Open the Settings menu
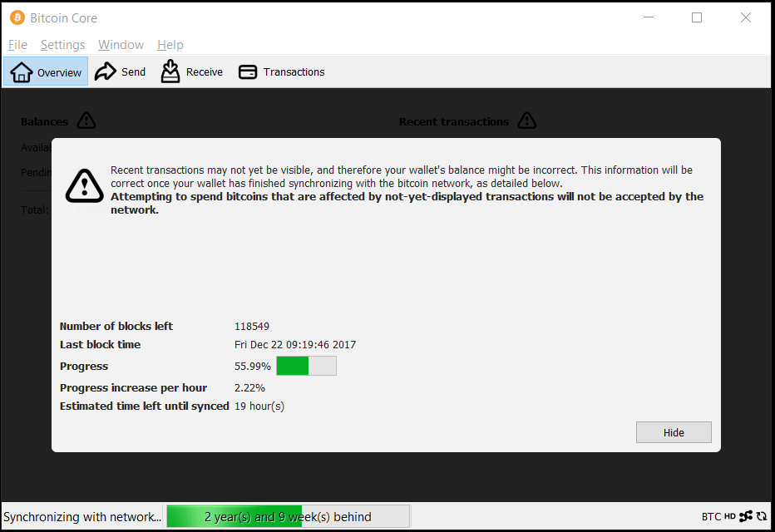The image size is (775, 532). tap(62, 45)
